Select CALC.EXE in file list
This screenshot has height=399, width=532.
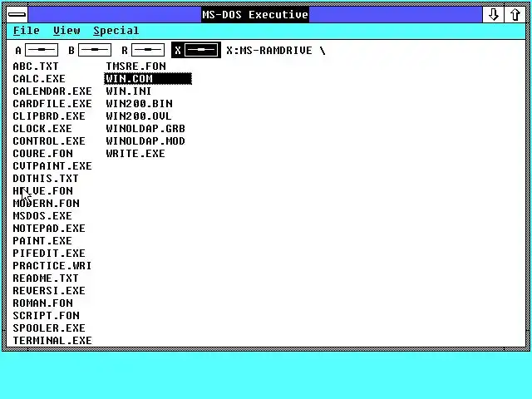[x=39, y=79]
